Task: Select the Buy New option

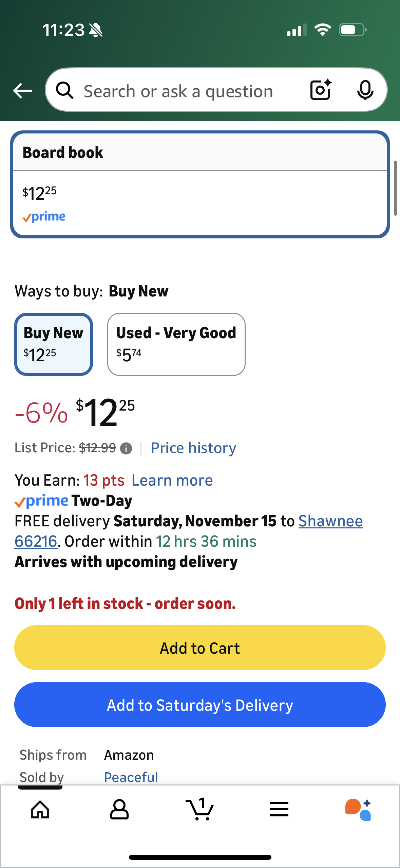Action: point(54,344)
